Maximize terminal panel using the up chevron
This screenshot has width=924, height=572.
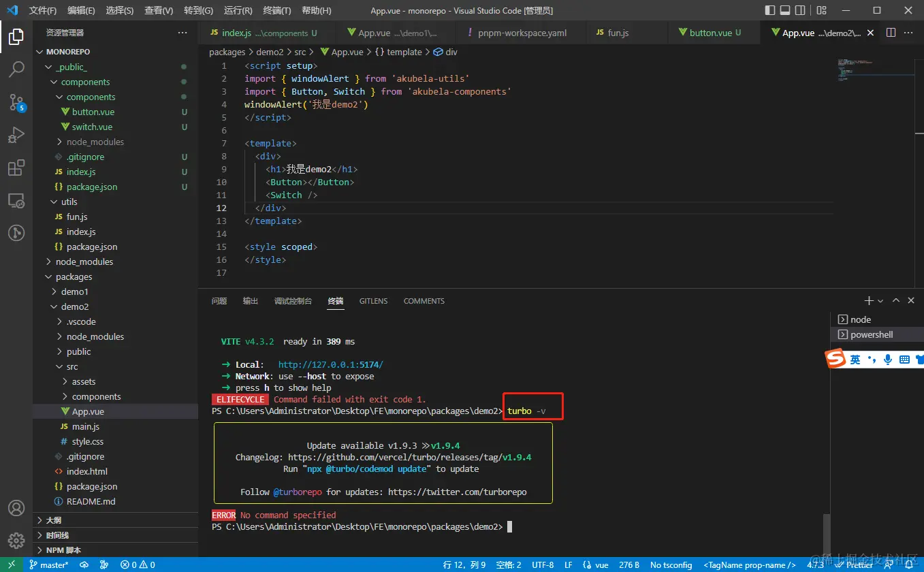tap(896, 300)
